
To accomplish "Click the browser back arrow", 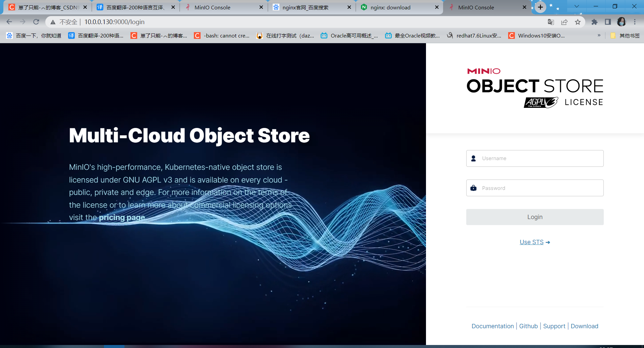I will click(x=9, y=22).
